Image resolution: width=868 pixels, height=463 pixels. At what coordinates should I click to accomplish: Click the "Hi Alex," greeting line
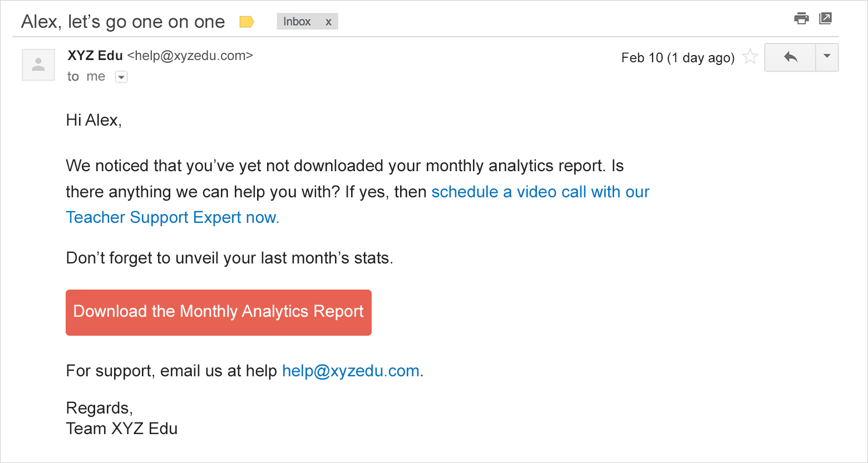click(x=93, y=121)
